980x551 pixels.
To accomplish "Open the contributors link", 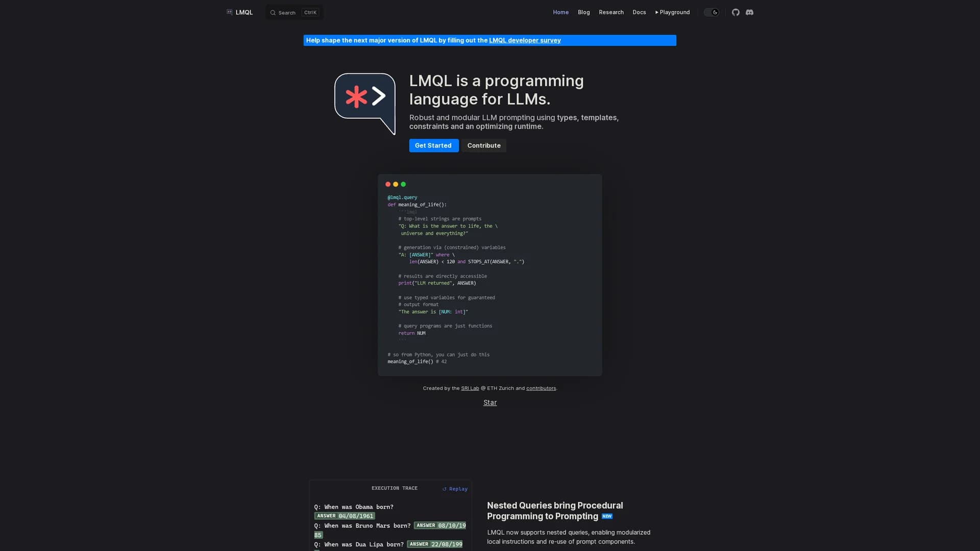I will coord(541,388).
